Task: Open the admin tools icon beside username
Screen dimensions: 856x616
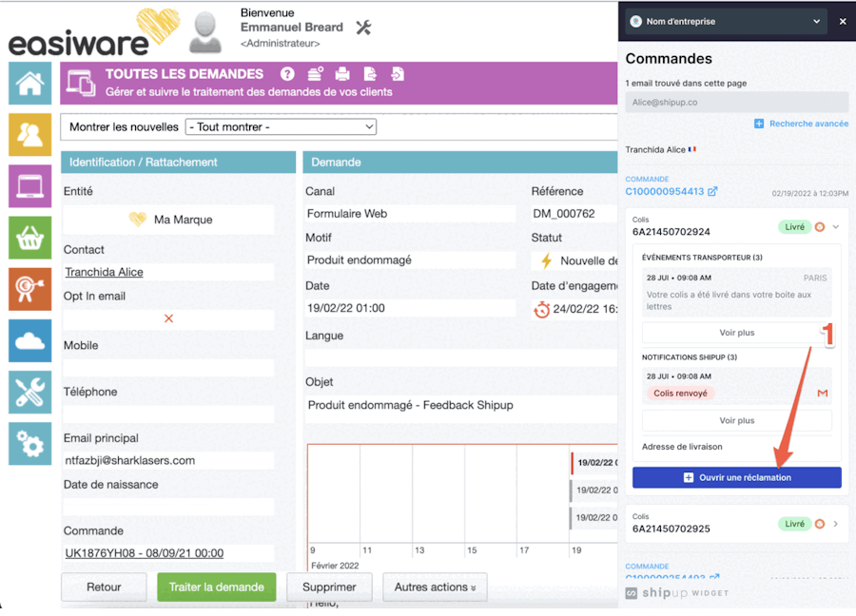Action: coord(363,28)
